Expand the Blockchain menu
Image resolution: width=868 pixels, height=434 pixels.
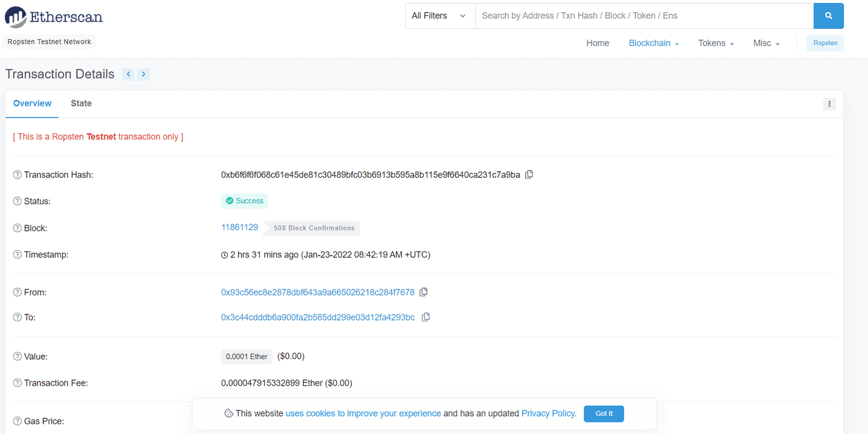[x=654, y=43]
